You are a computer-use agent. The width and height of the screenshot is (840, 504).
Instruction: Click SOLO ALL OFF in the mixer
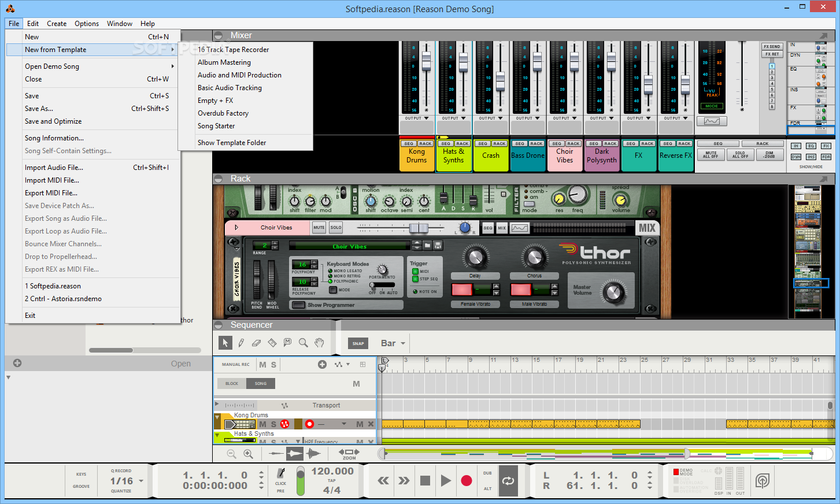point(740,155)
